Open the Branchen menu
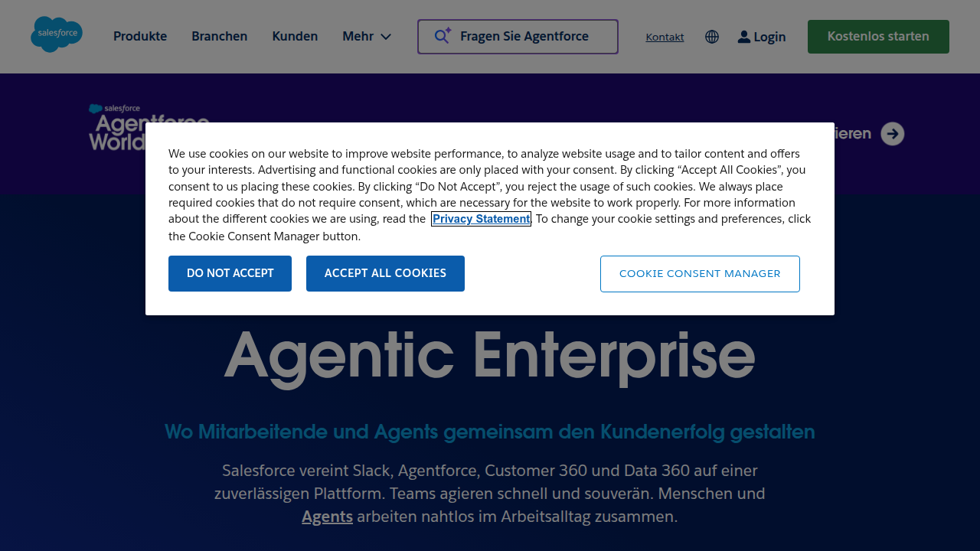This screenshot has height=551, width=980. pyautogui.click(x=219, y=37)
